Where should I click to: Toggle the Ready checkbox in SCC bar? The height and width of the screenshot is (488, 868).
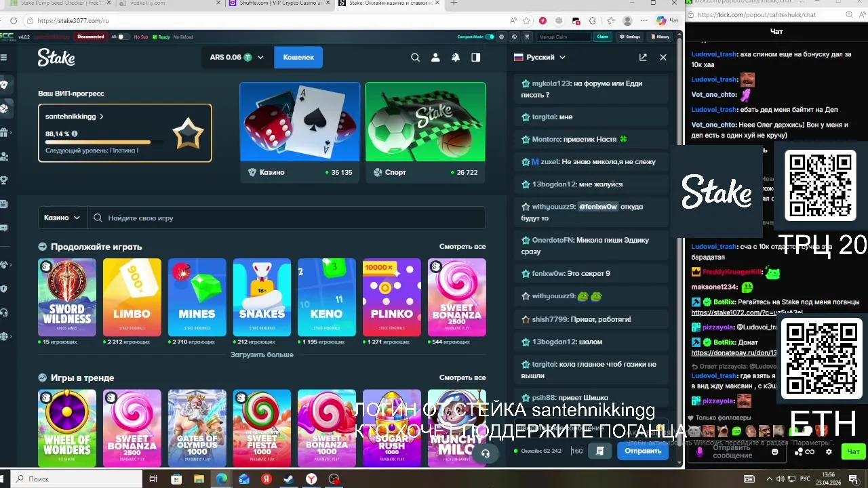[x=155, y=37]
